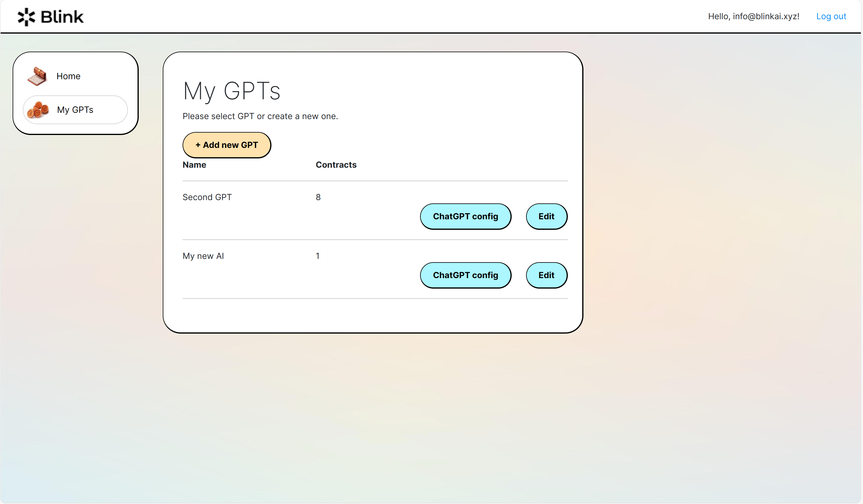863x504 pixels.
Task: Click the Home calculator icon in sidebar
Action: pos(37,76)
